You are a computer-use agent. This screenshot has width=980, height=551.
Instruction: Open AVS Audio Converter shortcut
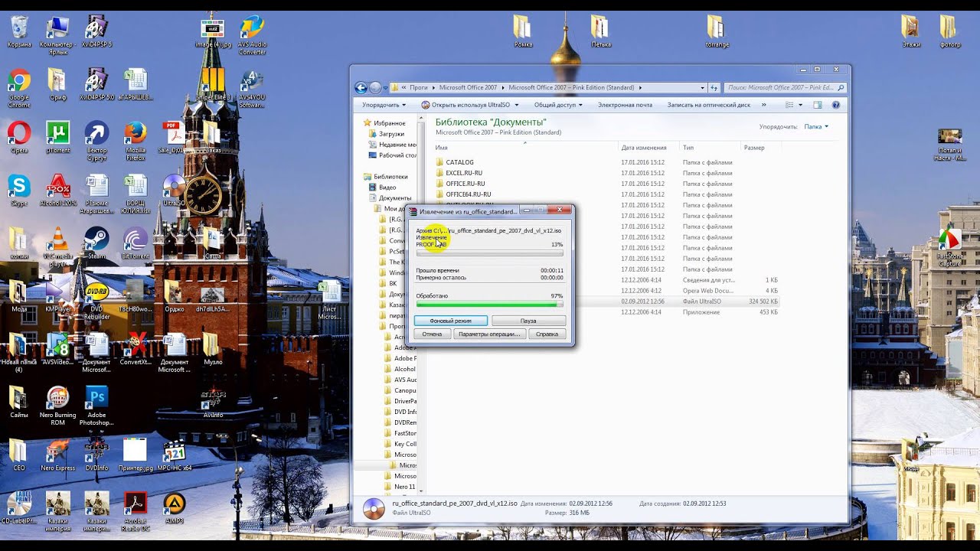pyautogui.click(x=252, y=34)
